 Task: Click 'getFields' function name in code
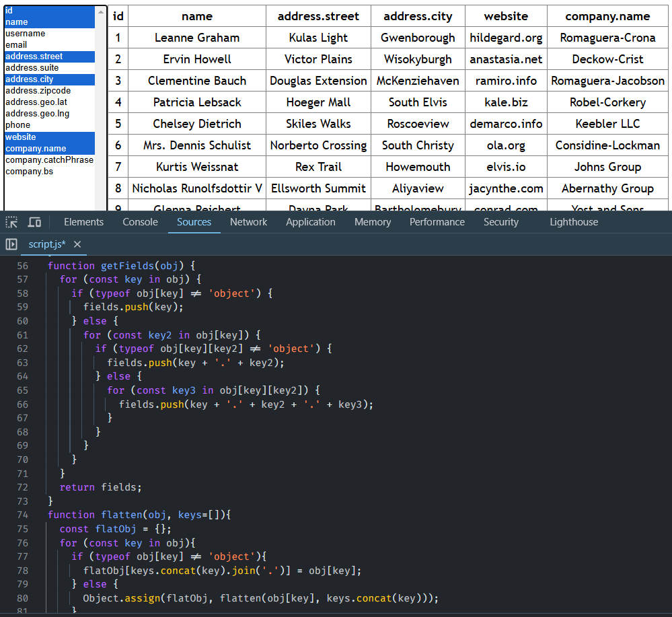(127, 266)
